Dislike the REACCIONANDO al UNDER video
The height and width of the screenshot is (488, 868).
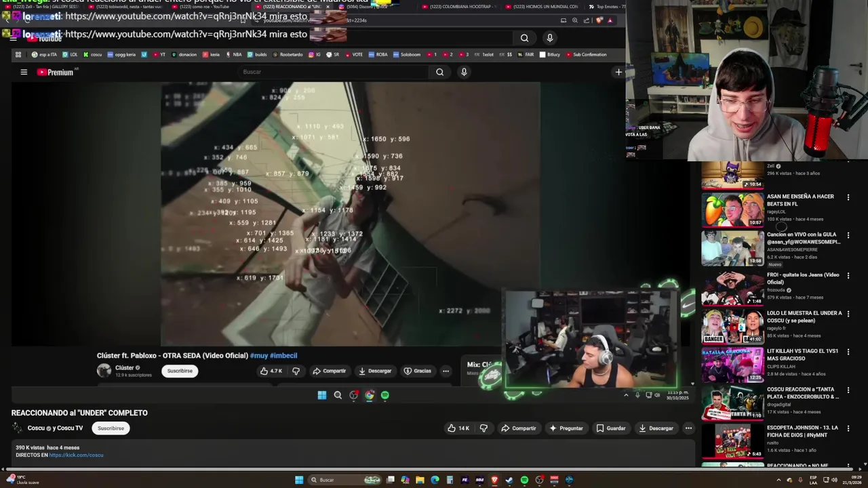pyautogui.click(x=484, y=428)
